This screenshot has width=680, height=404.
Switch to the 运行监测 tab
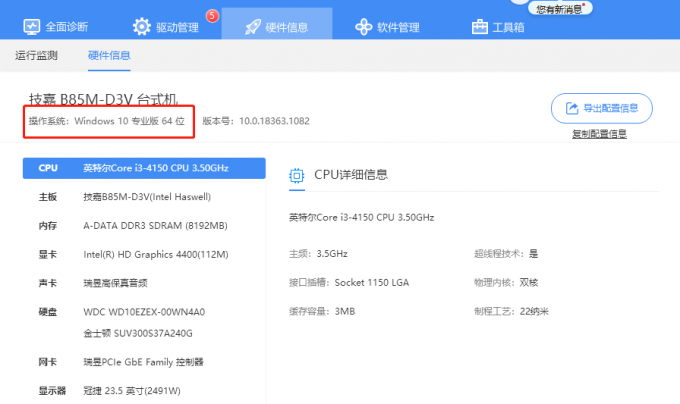[37, 55]
